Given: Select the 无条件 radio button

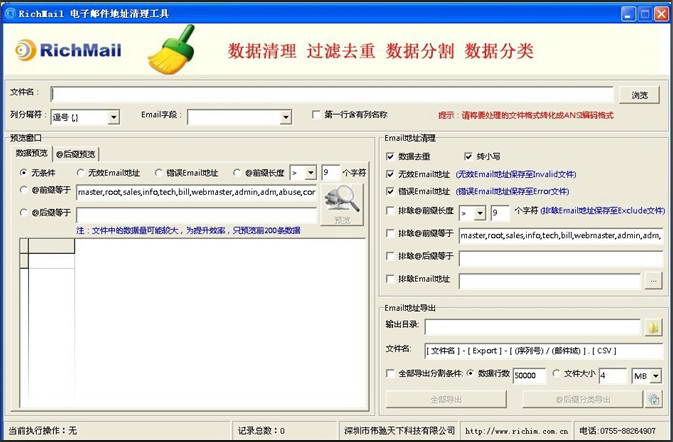Looking at the screenshot, I should (x=24, y=173).
